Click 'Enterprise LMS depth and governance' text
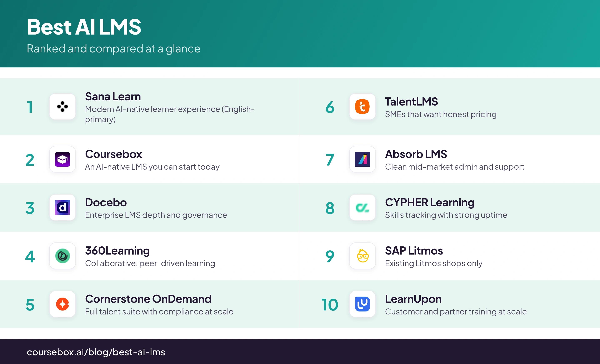The width and height of the screenshot is (600, 364). point(156,215)
